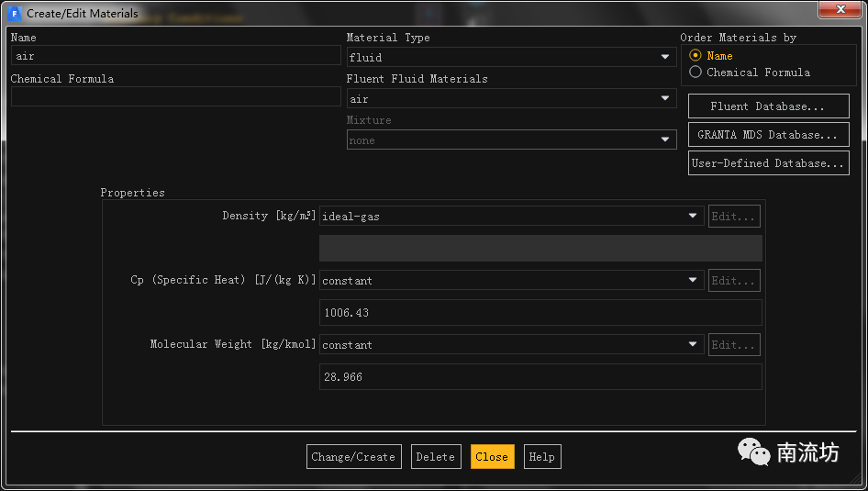Open Help for materials dialog
This screenshot has height=491, width=868.
point(542,457)
